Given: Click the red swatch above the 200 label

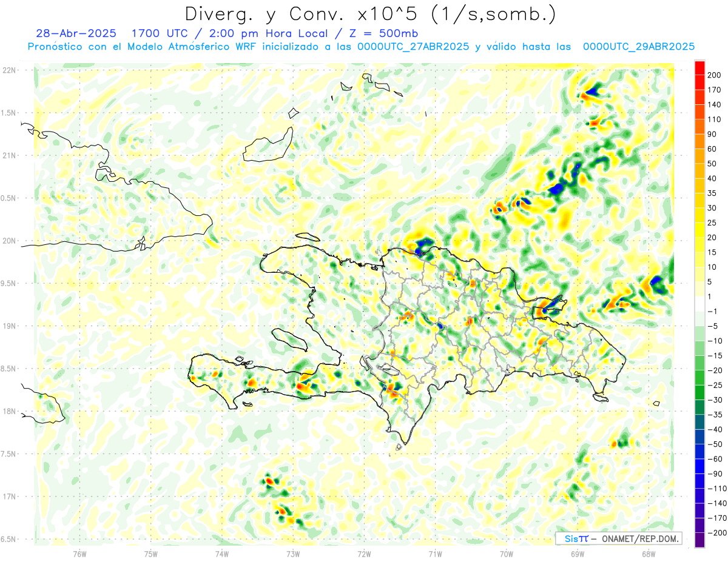Looking at the screenshot, I should (x=699, y=67).
